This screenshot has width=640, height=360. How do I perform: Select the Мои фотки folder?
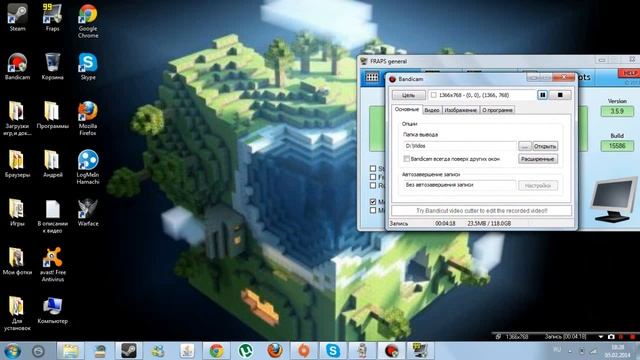pyautogui.click(x=17, y=261)
